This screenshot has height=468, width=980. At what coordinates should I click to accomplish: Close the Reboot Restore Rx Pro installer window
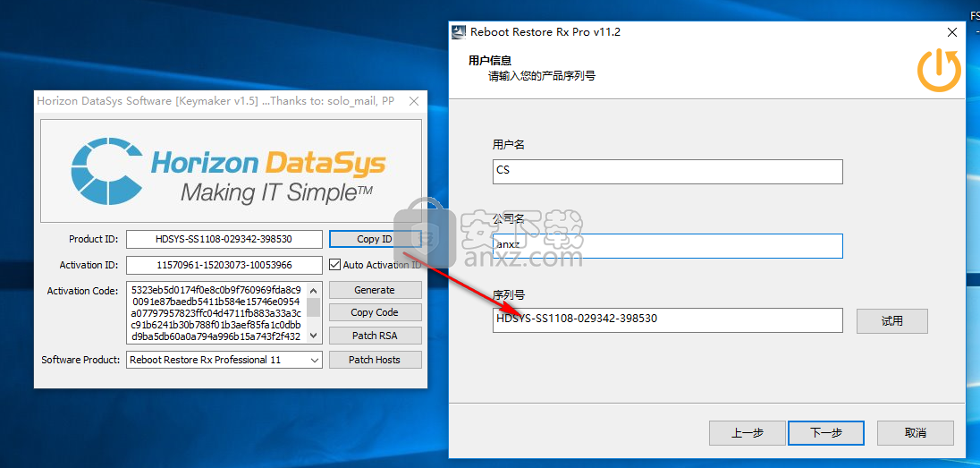[952, 32]
